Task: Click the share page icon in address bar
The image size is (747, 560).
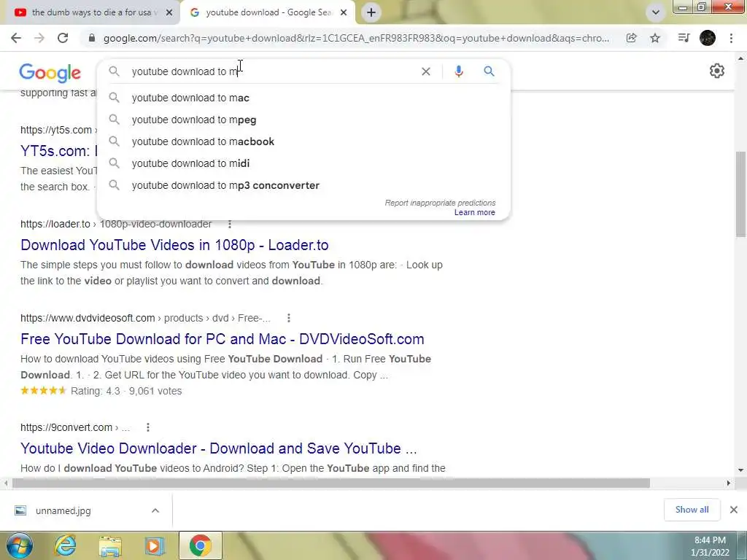Action: (632, 38)
